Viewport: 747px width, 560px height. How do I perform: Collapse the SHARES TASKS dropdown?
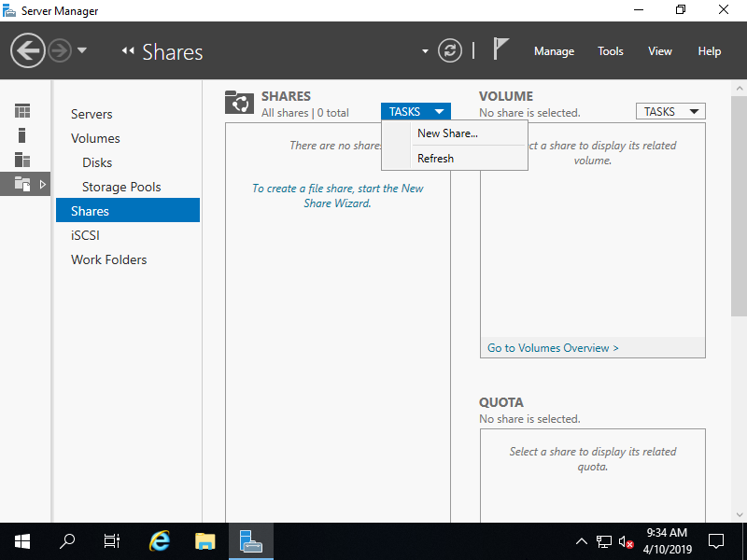click(416, 111)
